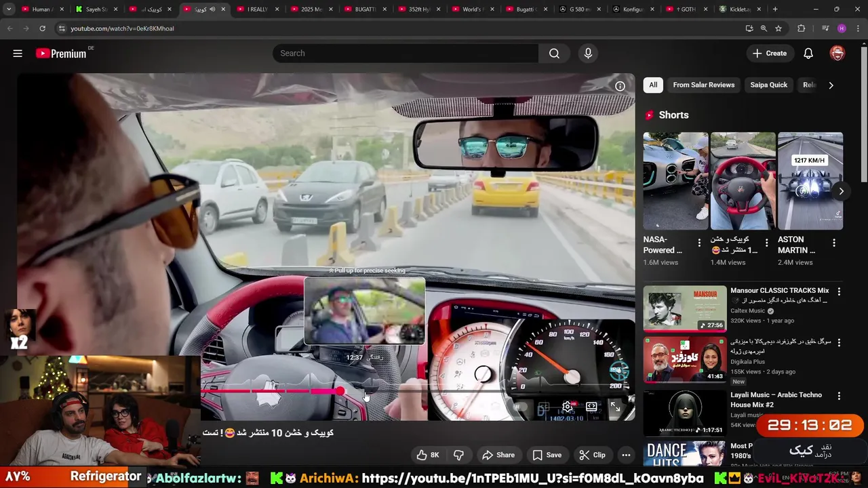Open the NASA-Powered short thumbnail

[x=675, y=181]
